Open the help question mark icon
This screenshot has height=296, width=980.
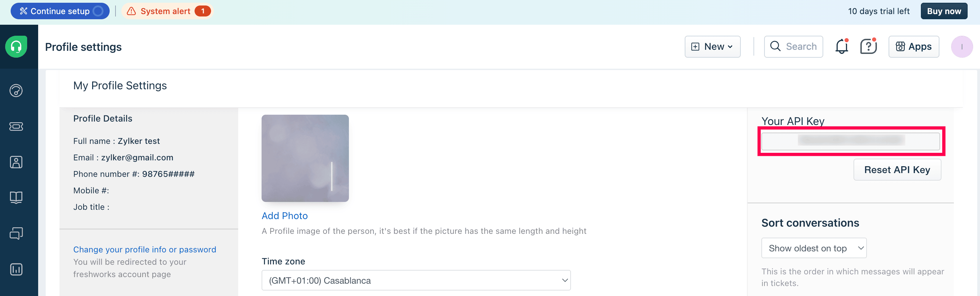point(868,47)
